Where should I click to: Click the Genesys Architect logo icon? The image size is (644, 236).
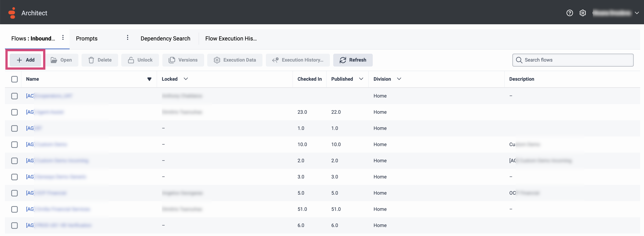pos(12,13)
